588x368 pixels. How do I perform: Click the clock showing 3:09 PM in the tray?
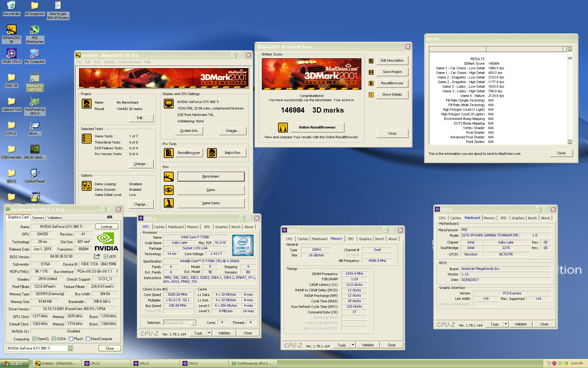pyautogui.click(x=576, y=364)
